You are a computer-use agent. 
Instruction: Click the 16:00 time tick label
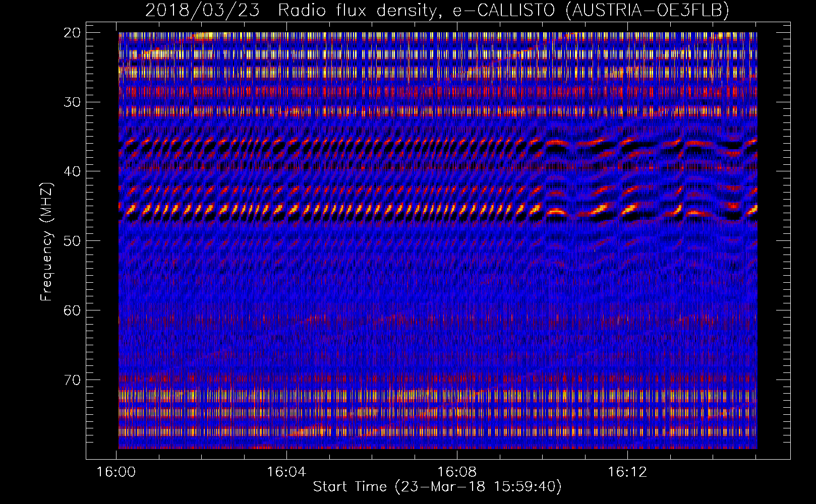(x=116, y=472)
